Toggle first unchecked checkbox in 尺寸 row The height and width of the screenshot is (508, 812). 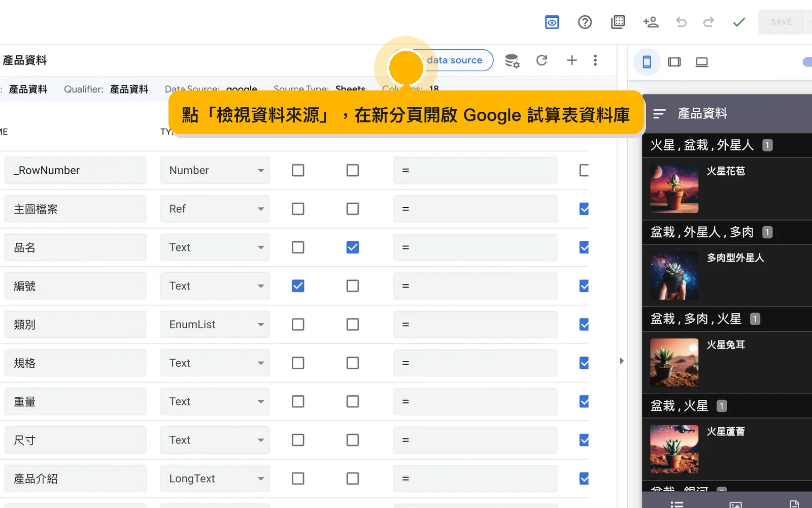click(298, 440)
